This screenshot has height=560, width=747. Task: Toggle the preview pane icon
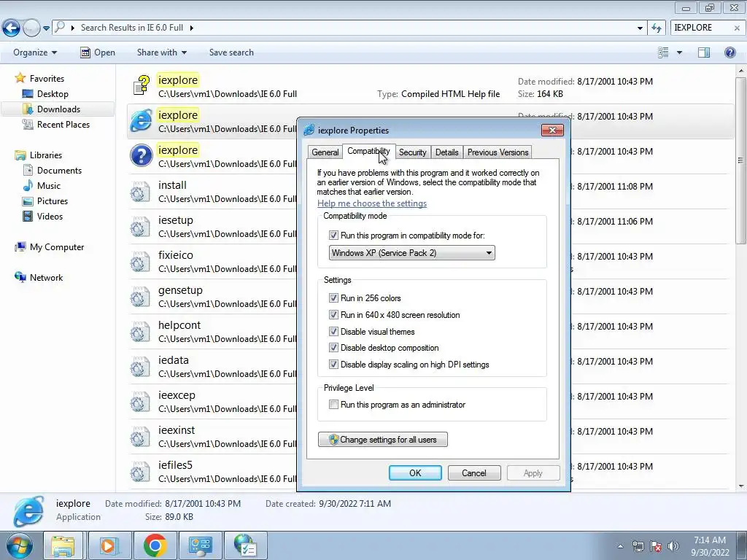pos(704,52)
